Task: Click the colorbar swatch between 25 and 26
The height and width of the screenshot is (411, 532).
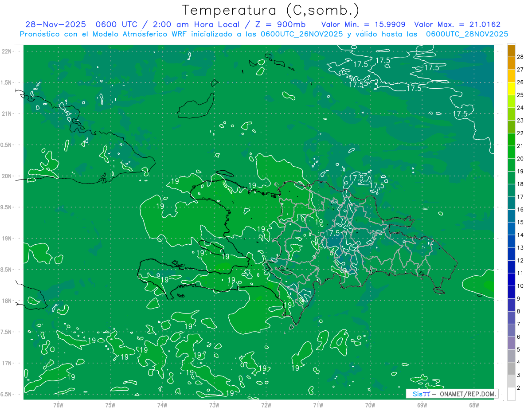Action: (511, 89)
